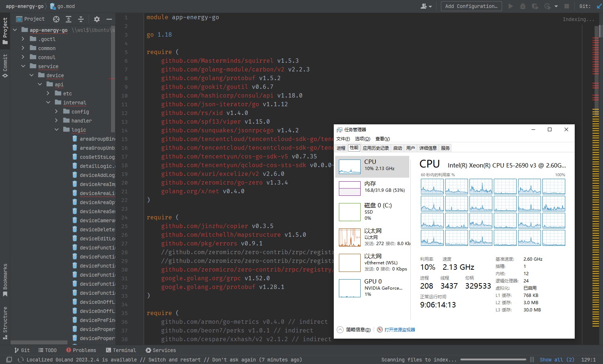Click the Debug icon in the toolbar
This screenshot has height=364, width=603.
(x=522, y=6)
